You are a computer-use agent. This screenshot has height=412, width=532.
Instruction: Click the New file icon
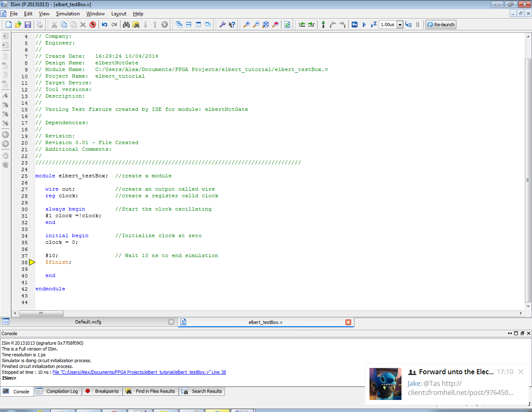pos(8,25)
